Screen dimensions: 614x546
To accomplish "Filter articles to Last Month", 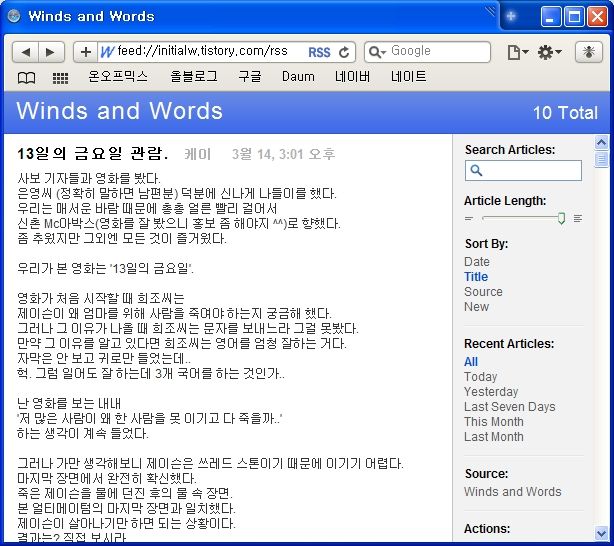I will point(493,436).
